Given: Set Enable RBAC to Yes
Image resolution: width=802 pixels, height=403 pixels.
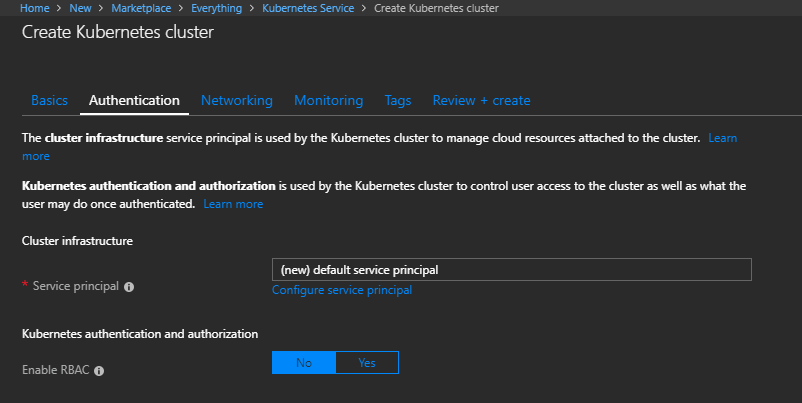Looking at the screenshot, I should [367, 363].
